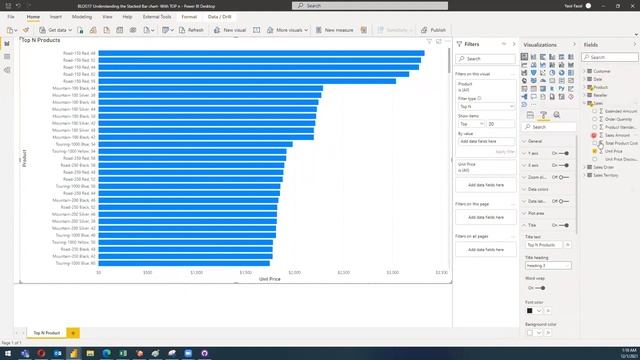Open the Filter type dropdown
The width and height of the screenshot is (640, 360).
point(486,107)
